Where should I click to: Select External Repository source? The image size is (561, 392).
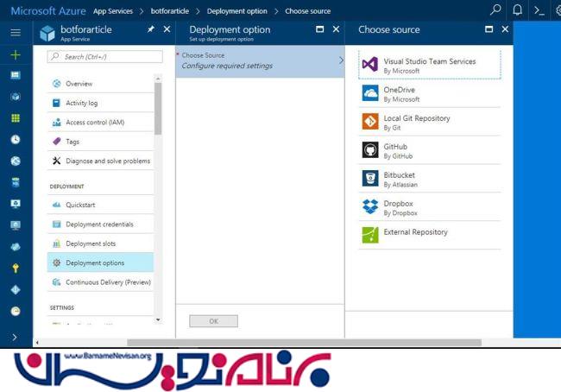pyautogui.click(x=430, y=235)
